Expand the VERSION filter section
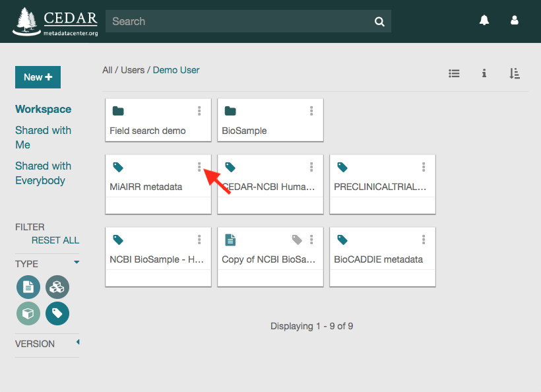 [x=78, y=342]
